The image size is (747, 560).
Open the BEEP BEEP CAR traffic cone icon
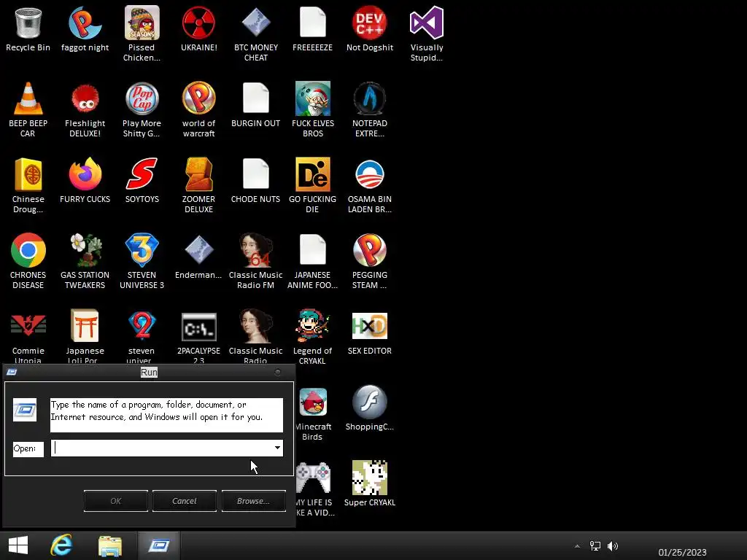click(28, 98)
